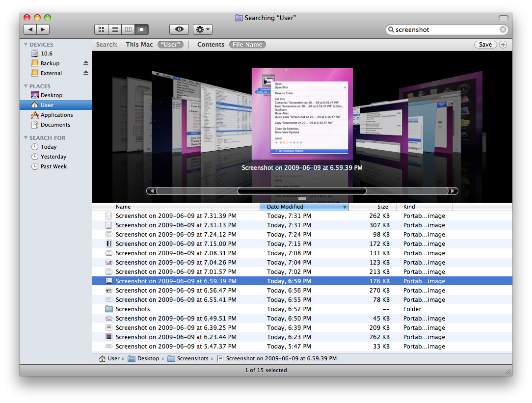Click file icon of 7.04.26 PM screenshot

pos(109,263)
